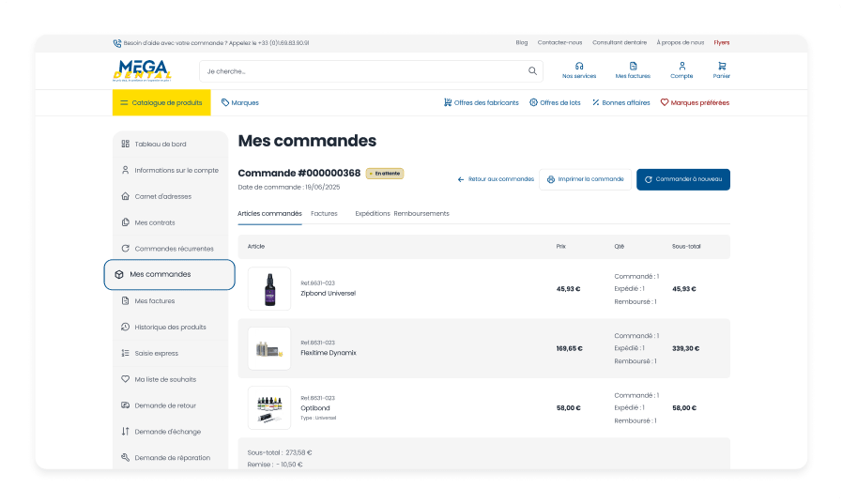
Task: Switch to the Remboursements tab
Action: pyautogui.click(x=421, y=214)
